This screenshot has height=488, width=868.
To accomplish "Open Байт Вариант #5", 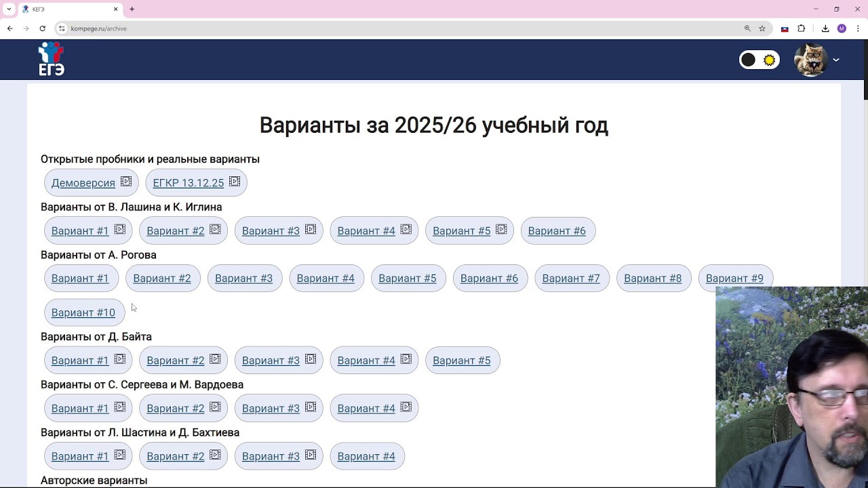I will click(462, 361).
